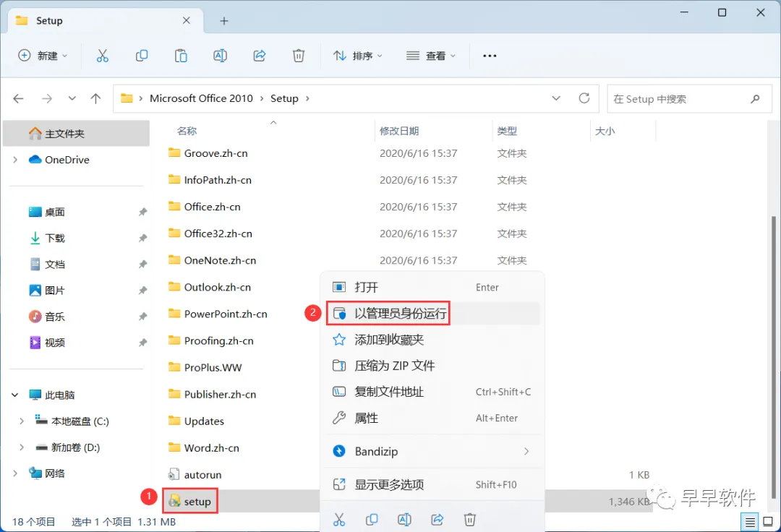
Task: Select the Groove.zh-cn folder
Action: 215,153
